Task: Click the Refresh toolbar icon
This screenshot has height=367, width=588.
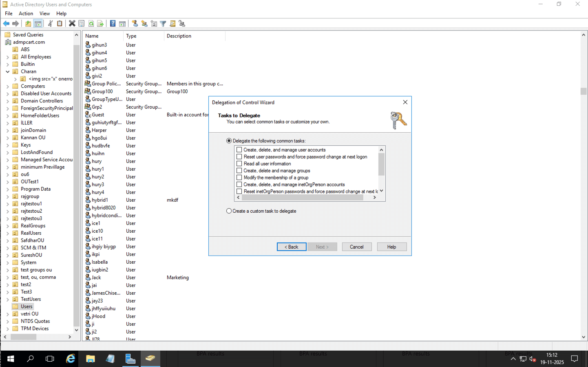Action: point(91,24)
